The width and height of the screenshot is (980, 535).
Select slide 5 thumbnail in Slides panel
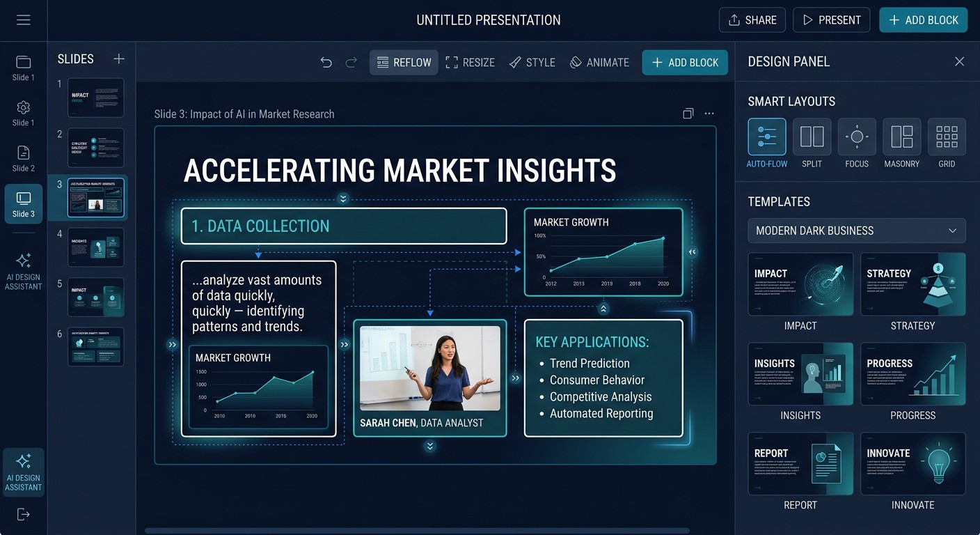(96, 297)
